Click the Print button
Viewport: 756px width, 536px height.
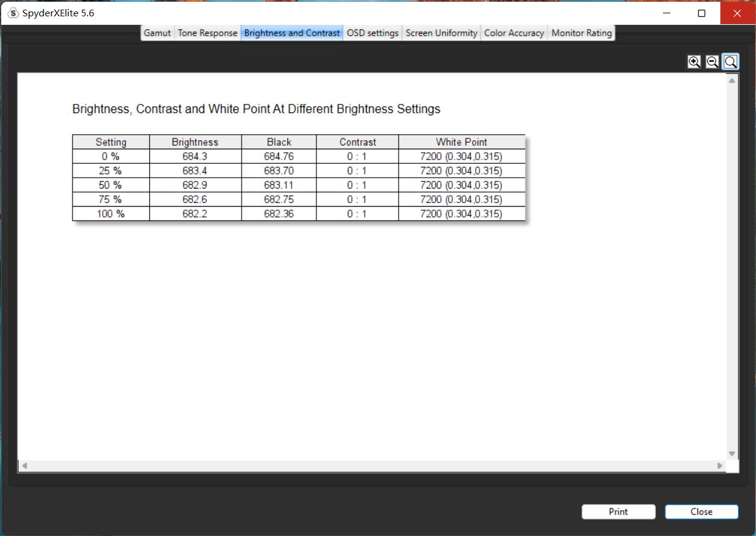618,511
